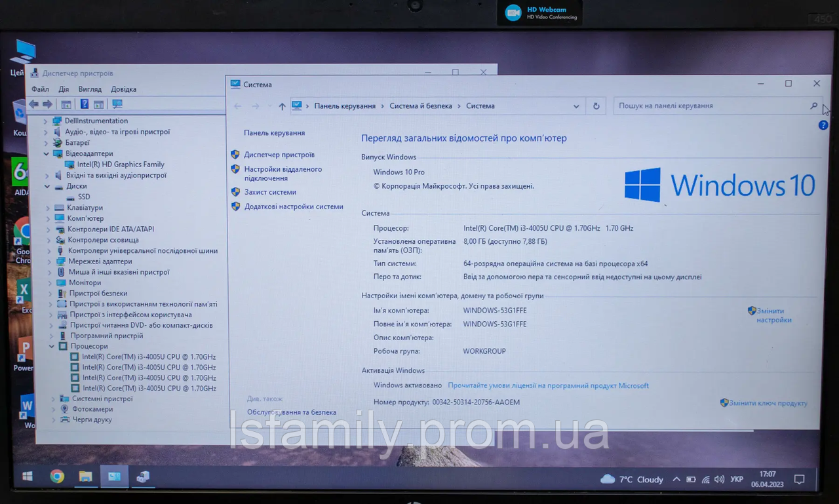Image resolution: width=839 pixels, height=504 pixels.
Task: Open help via the blue question mark icon
Action: pos(823,125)
